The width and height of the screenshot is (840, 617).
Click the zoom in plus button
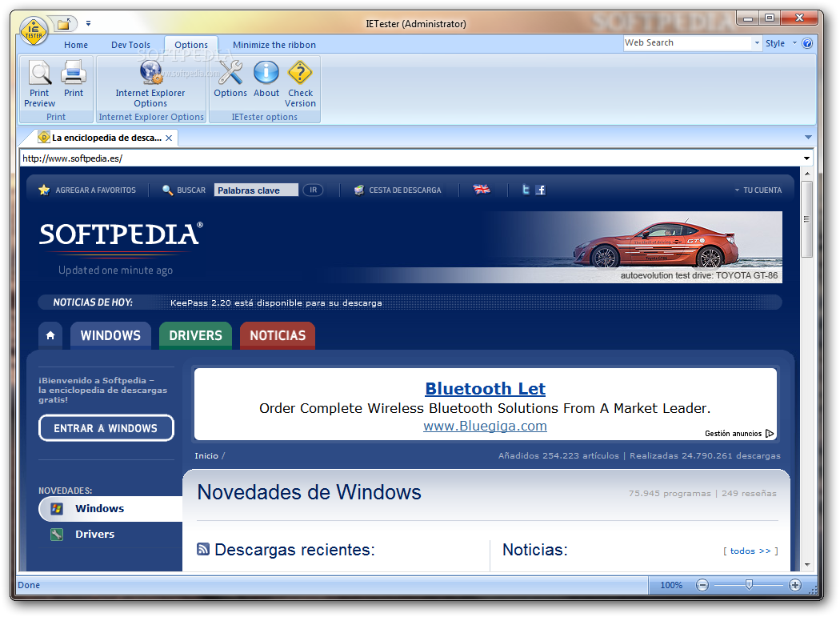[795, 585]
